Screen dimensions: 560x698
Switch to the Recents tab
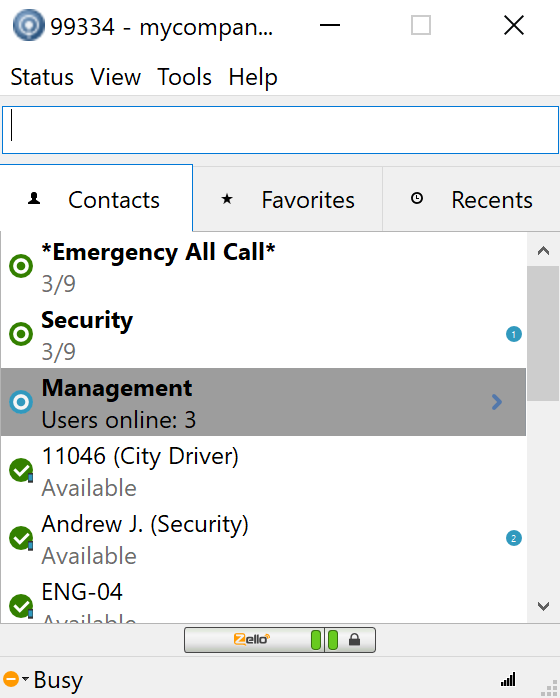471,199
